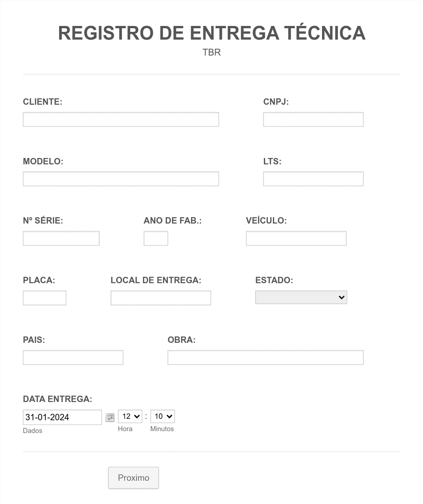Open the calendar date picker icon
The image size is (423, 504).
point(110,417)
